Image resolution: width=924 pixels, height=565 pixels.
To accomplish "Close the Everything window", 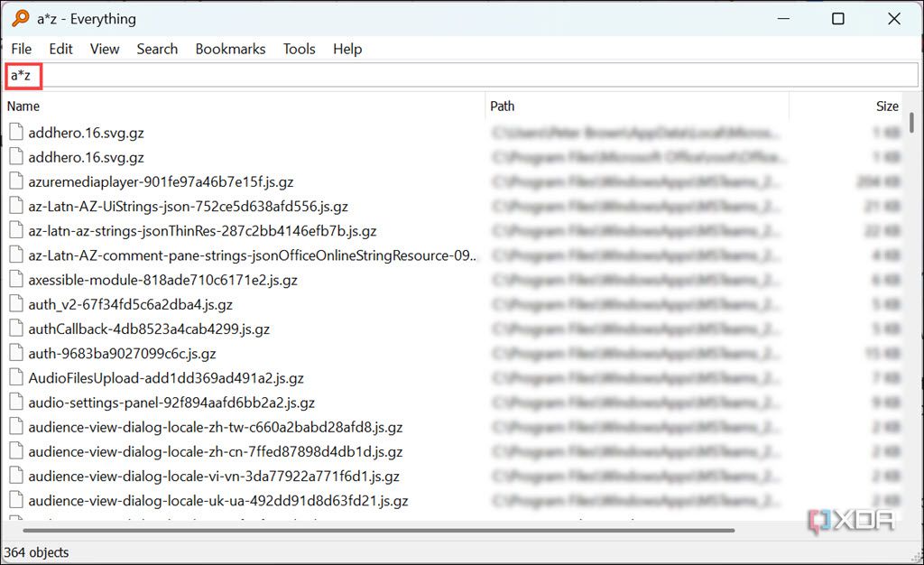I will [x=894, y=19].
